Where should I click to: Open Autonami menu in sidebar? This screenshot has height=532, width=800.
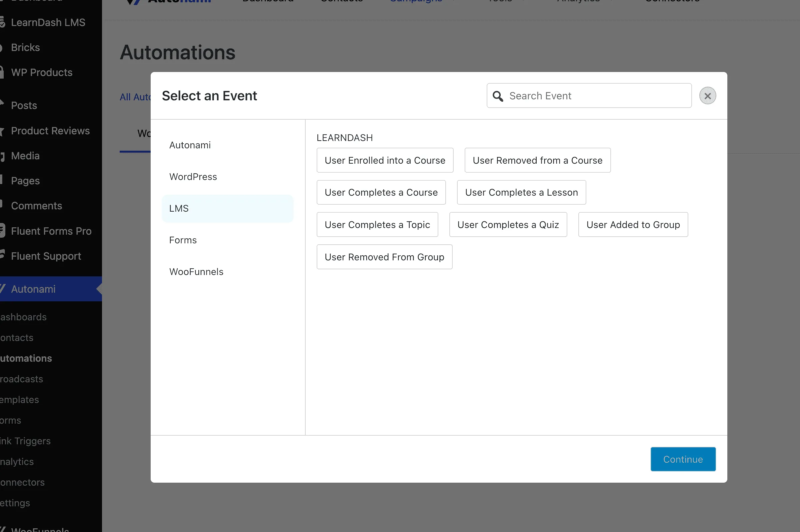tap(51, 289)
